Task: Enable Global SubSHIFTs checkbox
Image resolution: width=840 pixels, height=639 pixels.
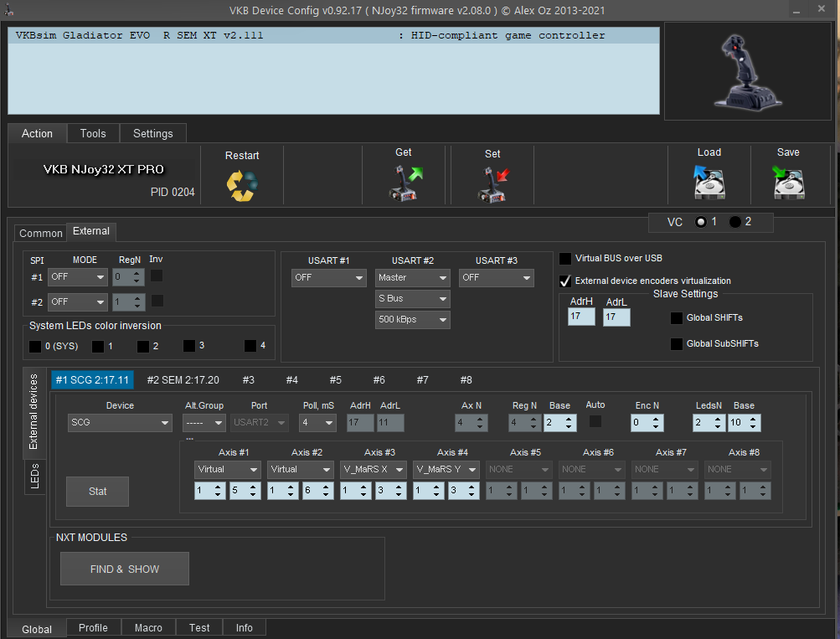Action: coord(676,344)
